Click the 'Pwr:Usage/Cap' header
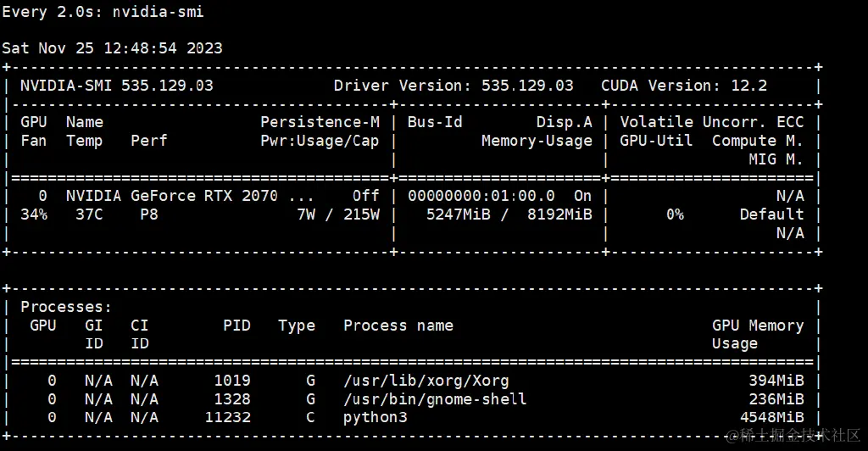 [320, 141]
